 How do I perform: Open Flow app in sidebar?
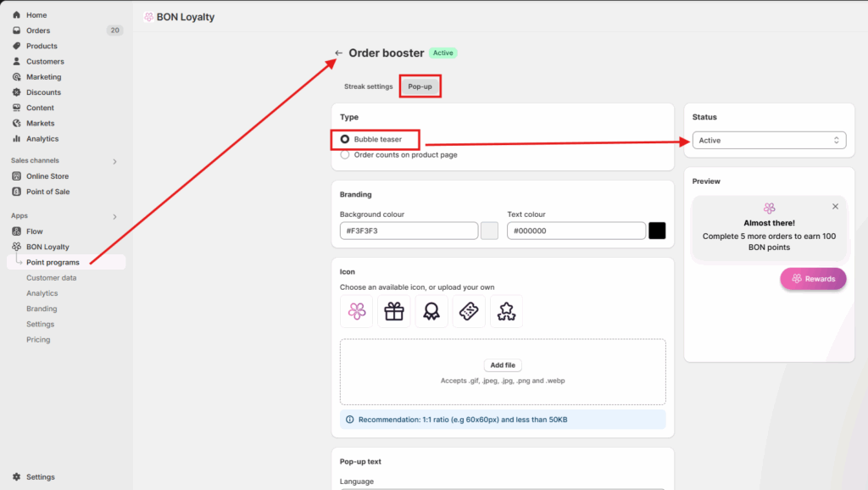34,231
